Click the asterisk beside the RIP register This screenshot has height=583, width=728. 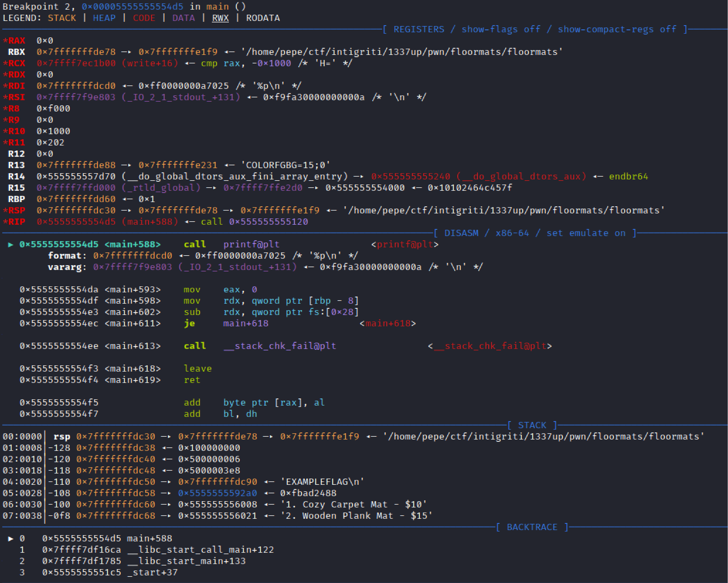point(5,222)
